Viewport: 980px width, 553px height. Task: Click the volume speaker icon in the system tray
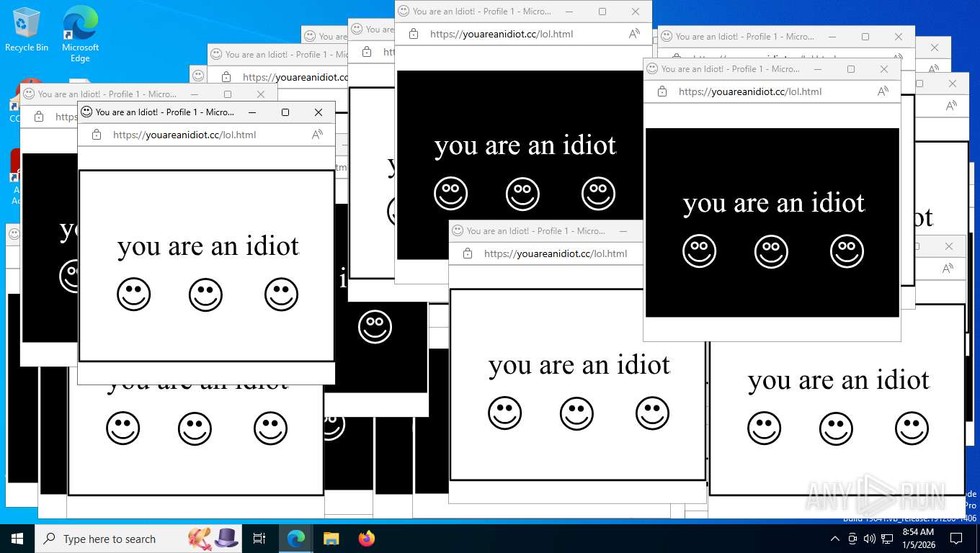[869, 539]
